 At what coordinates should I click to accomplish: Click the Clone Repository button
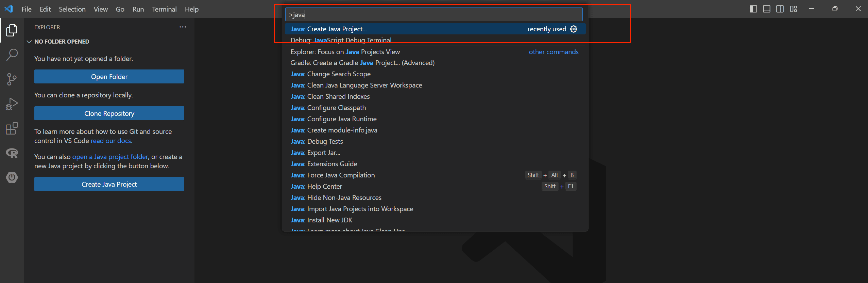coord(109,113)
